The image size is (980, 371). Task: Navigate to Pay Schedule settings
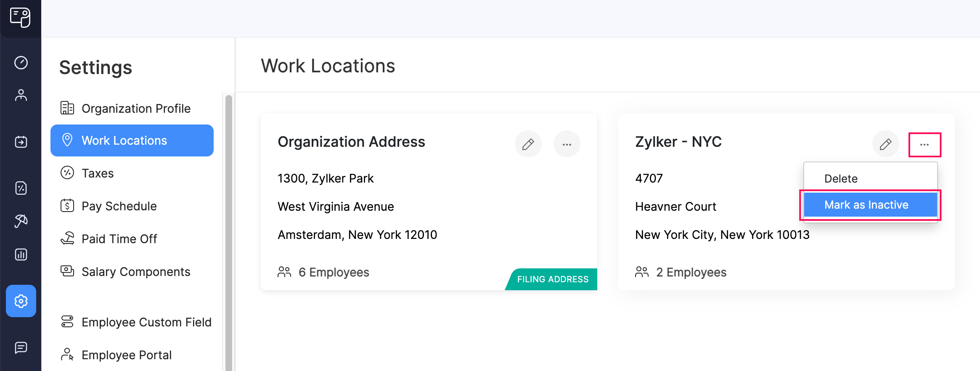click(x=119, y=206)
